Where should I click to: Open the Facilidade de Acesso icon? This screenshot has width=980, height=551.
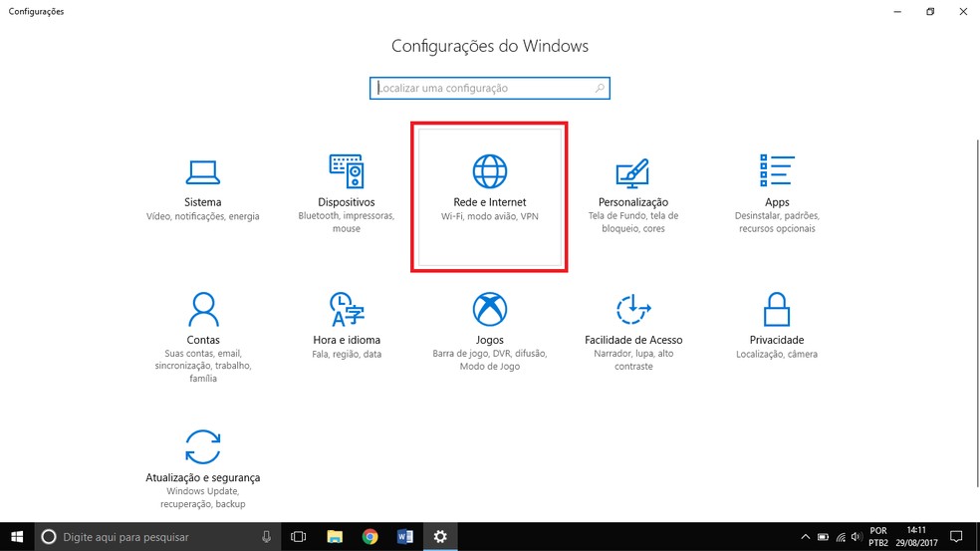coord(633,309)
